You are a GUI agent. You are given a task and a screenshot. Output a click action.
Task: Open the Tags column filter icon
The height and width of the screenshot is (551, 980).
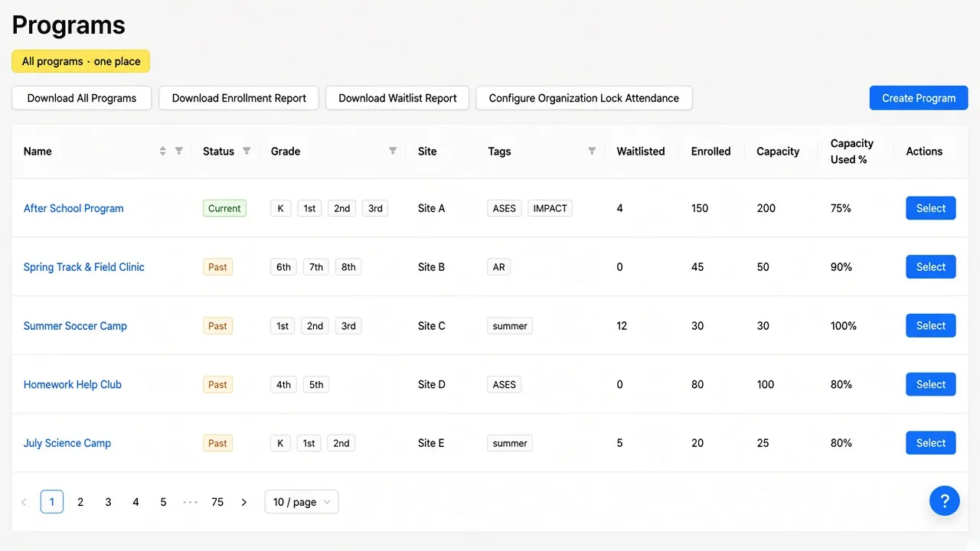point(592,151)
